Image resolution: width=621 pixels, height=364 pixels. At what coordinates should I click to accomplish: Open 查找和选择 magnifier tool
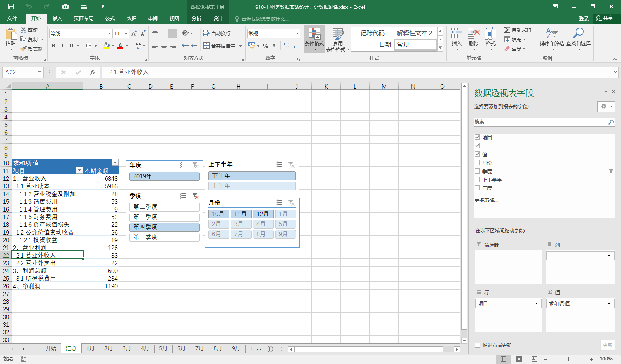point(579,39)
